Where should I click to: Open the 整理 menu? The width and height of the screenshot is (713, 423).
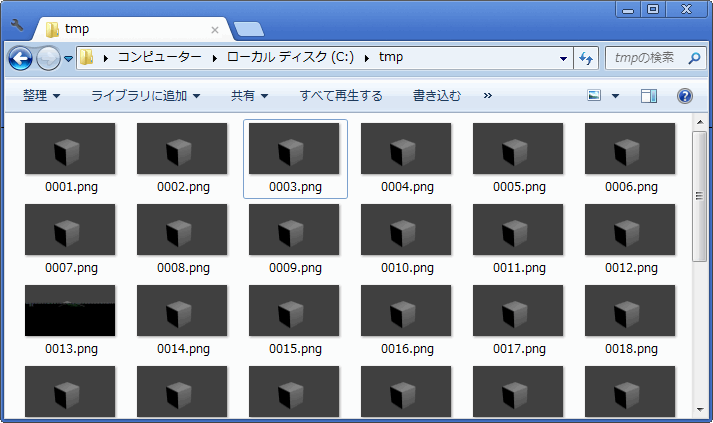coord(41,96)
